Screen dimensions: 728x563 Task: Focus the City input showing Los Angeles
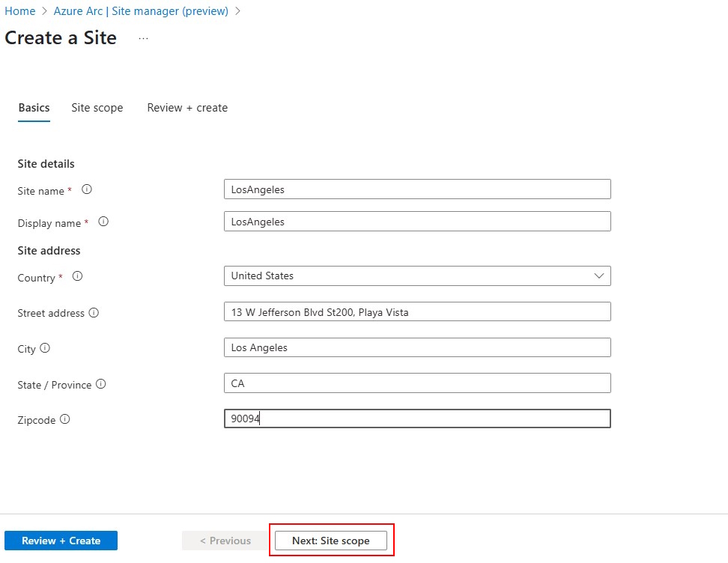[x=417, y=347]
